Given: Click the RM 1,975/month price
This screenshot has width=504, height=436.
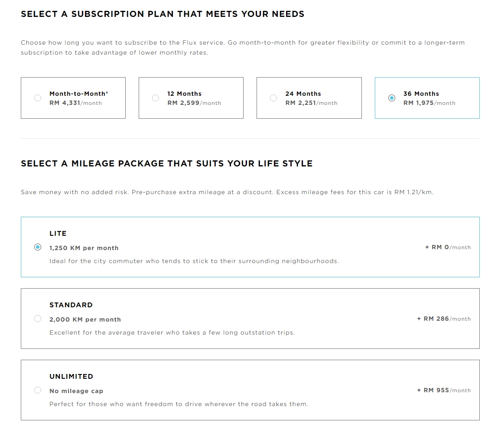Looking at the screenshot, I should click(x=429, y=103).
